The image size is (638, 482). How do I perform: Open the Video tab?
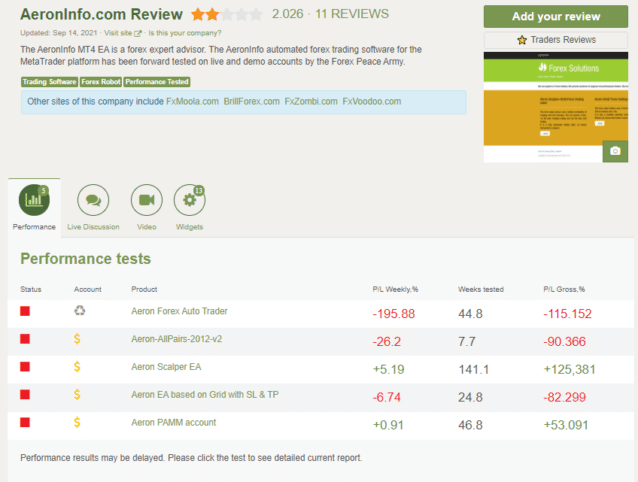[146, 207]
